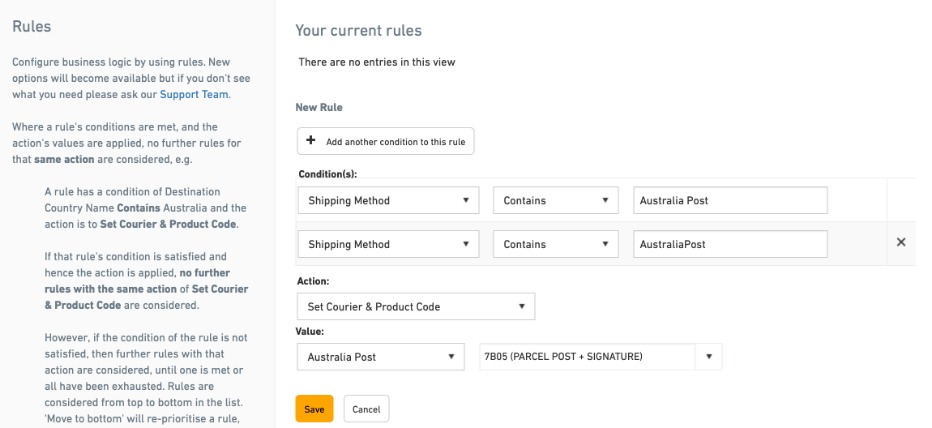The width and height of the screenshot is (932, 428).
Task: Click the "Value:" field label
Action: coord(310,331)
